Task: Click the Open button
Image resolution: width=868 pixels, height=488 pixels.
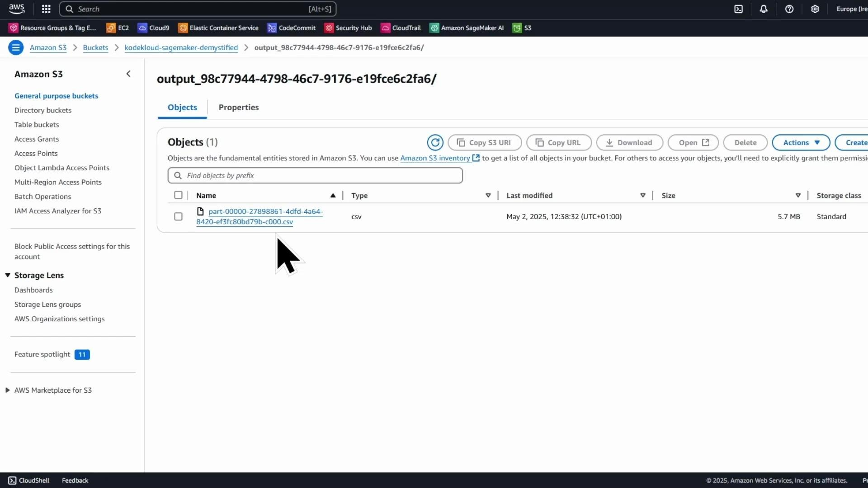Action: click(693, 142)
